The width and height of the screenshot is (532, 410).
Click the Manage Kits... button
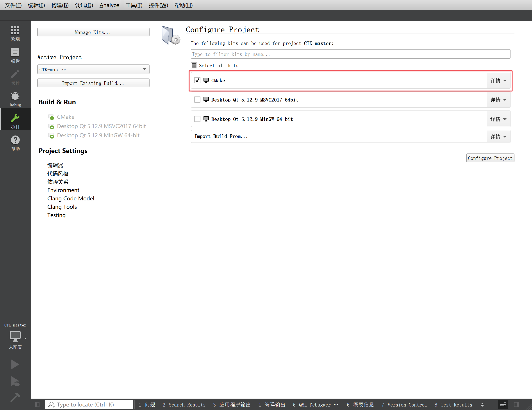[x=93, y=32]
